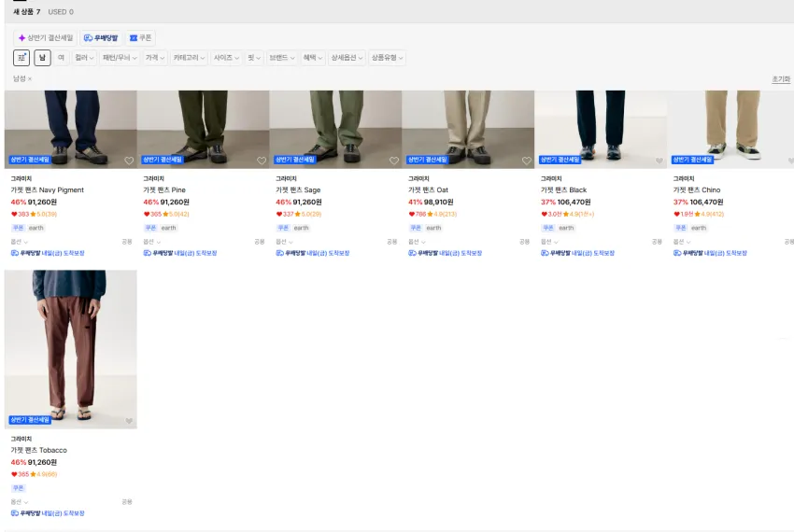Open the filter settings icon

click(x=21, y=58)
